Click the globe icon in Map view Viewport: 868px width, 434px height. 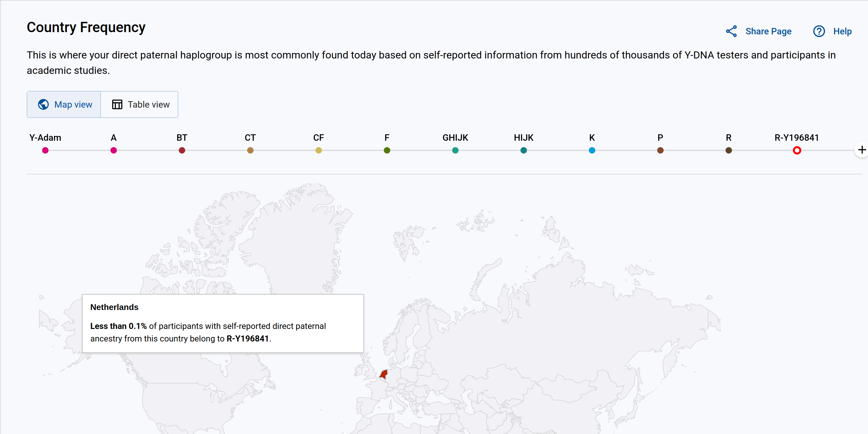43,104
